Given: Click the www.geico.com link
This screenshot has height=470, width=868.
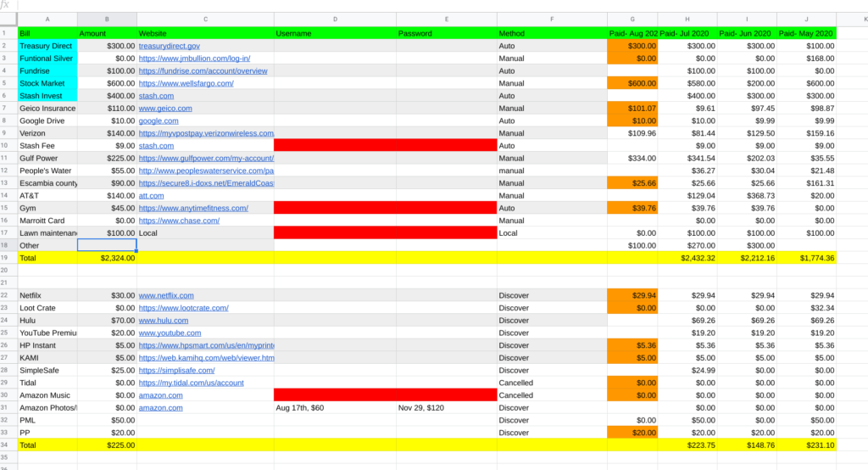Looking at the screenshot, I should click(159, 109).
